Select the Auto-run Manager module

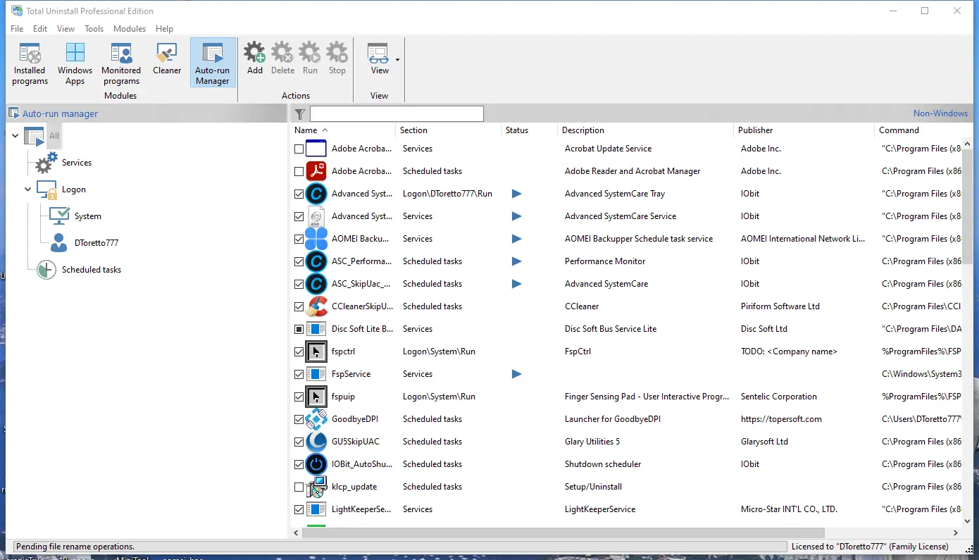click(213, 63)
